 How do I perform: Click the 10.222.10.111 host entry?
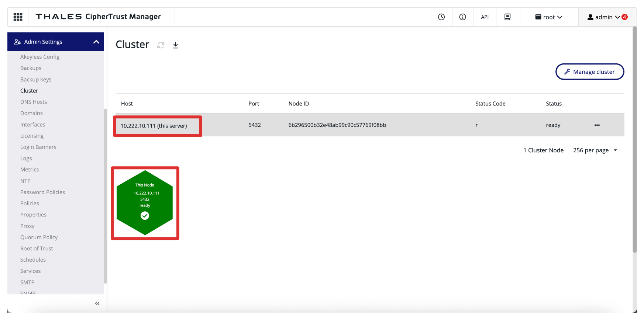[154, 126]
